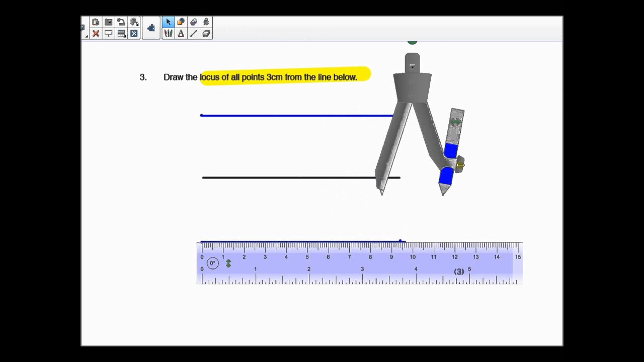Click the Paste icon in toolbar
The width and height of the screenshot is (644, 362).
[96, 22]
